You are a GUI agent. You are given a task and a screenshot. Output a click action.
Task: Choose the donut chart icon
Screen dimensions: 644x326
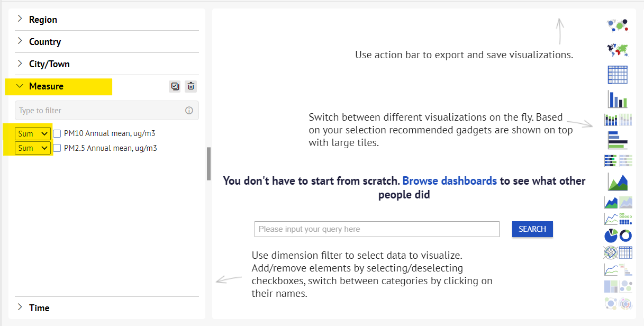pyautogui.click(x=625, y=235)
